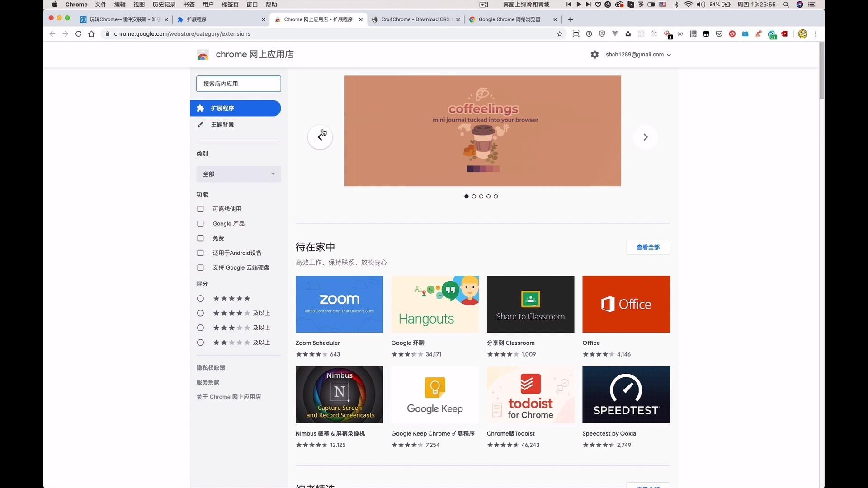Open Chrome's three-dot menu

coord(816,34)
